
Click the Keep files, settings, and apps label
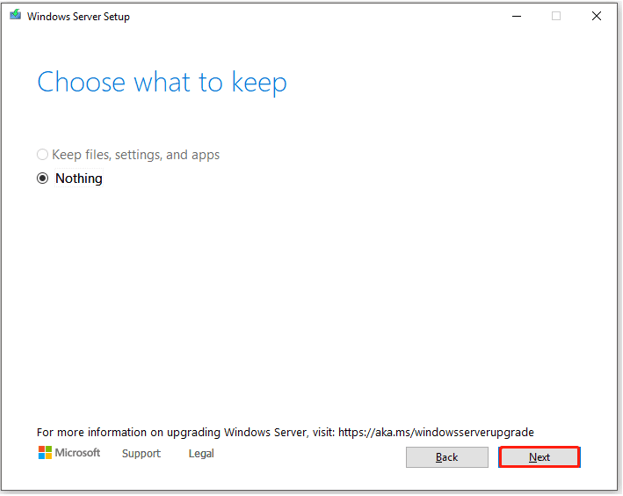(135, 154)
